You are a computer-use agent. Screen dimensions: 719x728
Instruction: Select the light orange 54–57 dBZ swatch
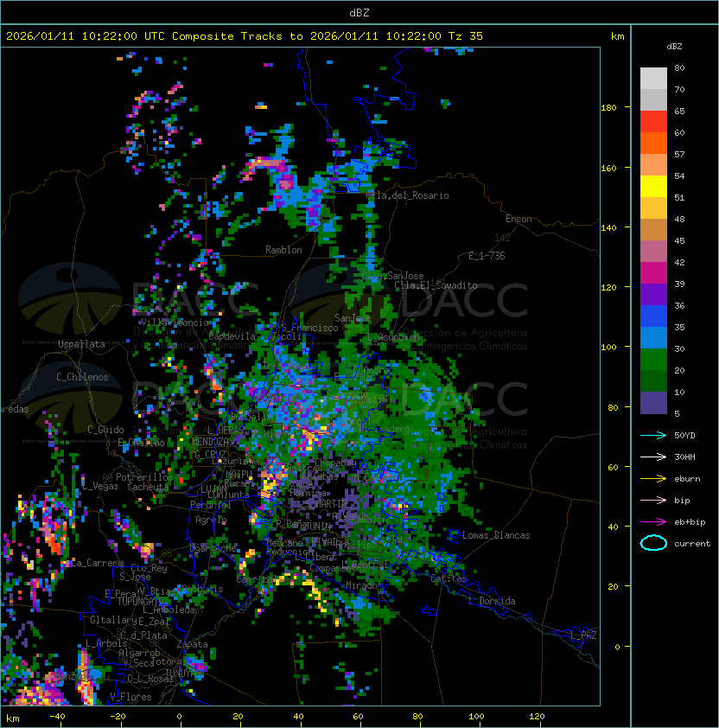653,165
